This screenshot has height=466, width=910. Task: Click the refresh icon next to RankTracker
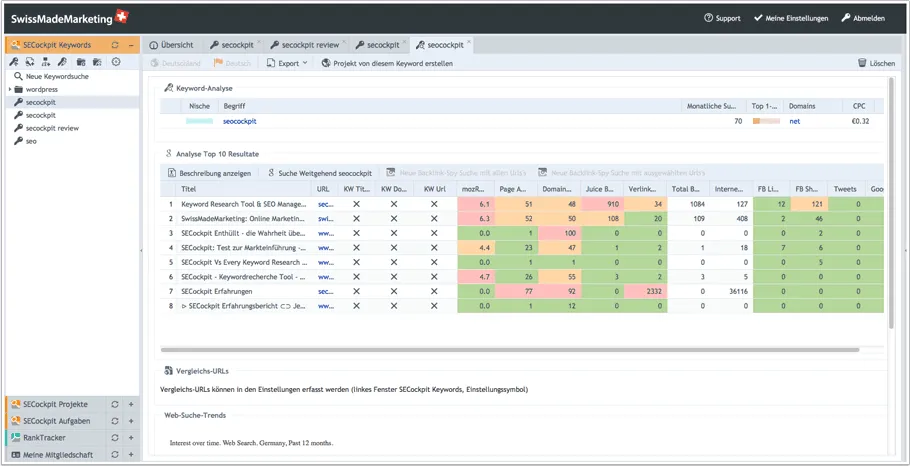(x=115, y=438)
